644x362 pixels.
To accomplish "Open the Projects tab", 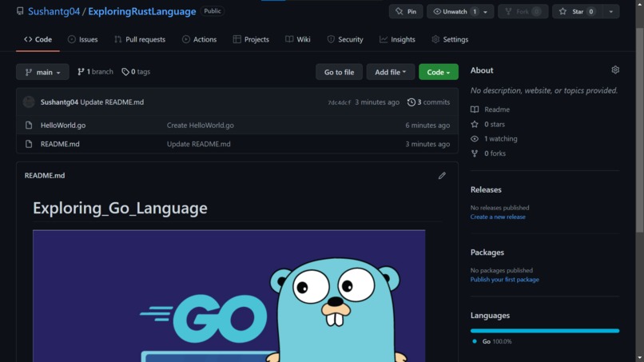I will [251, 39].
